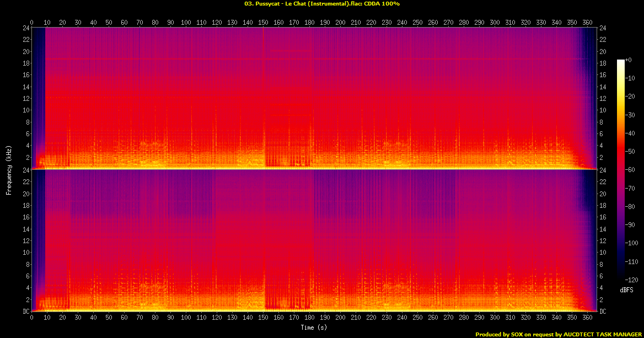Click the file title "03. Pussycat - Le Chat (Instrumental).flac"
This screenshot has width=644, height=338.
(x=302, y=4)
